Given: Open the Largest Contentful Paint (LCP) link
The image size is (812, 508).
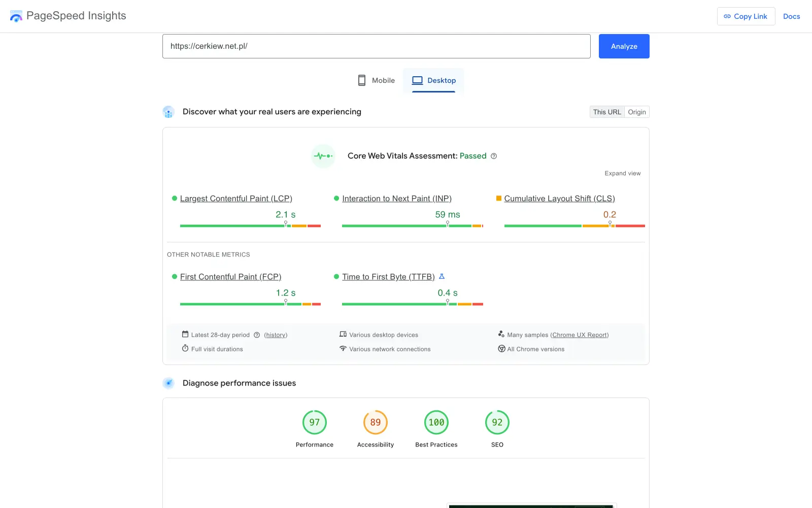Looking at the screenshot, I should 236,199.
